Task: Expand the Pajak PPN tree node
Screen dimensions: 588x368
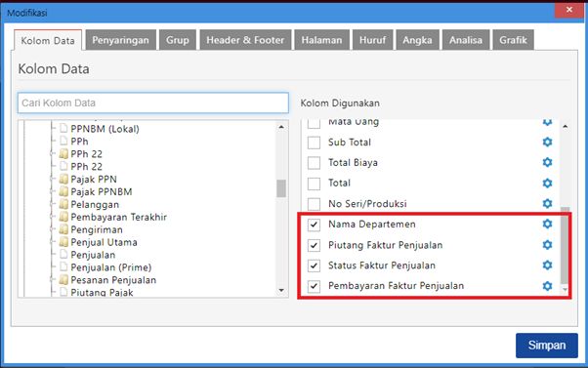Action: click(x=52, y=180)
